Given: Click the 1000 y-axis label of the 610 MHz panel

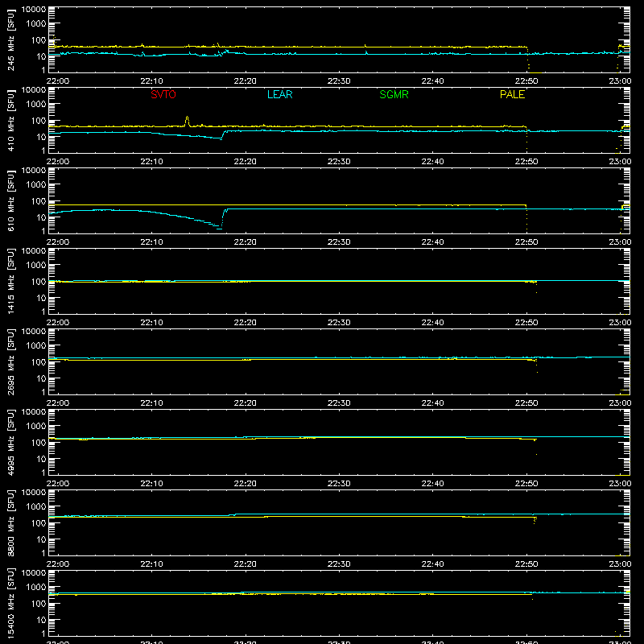Looking at the screenshot, I should [36, 185].
